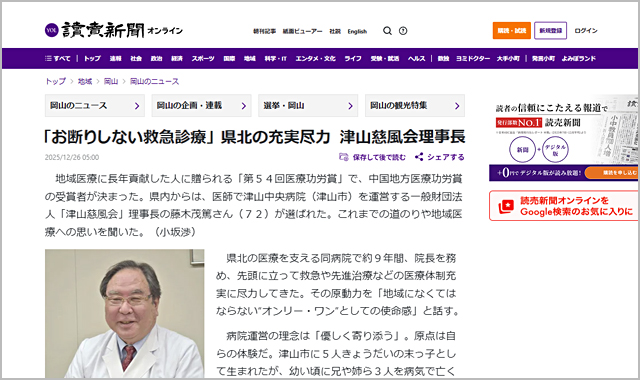Select ヘルス in the navigation bar
Viewport: 640px width, 380px height.
click(416, 58)
